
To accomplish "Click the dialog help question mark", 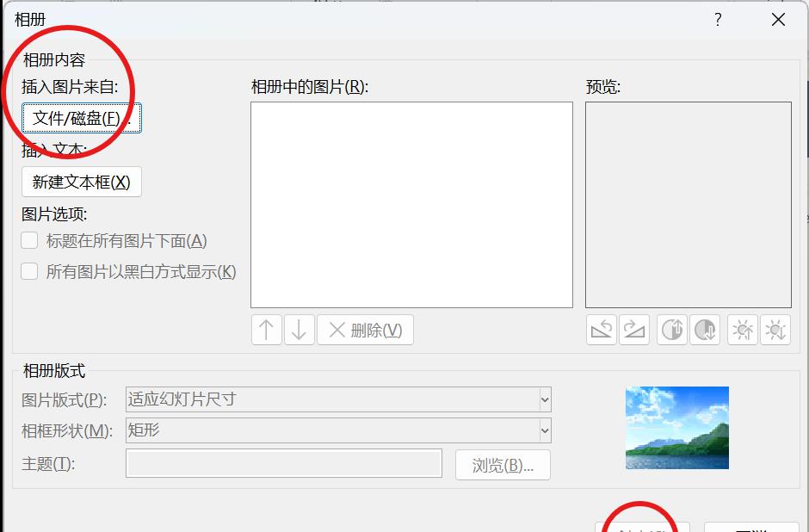I will pyautogui.click(x=718, y=19).
